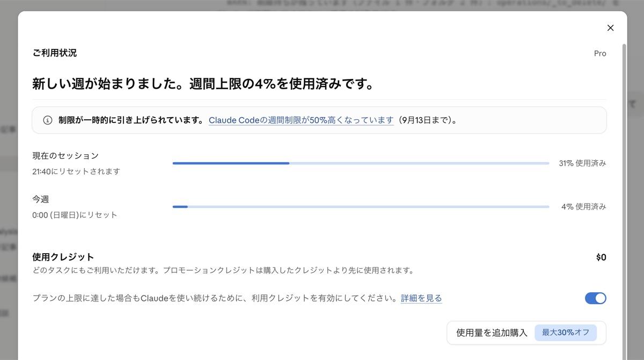Click the $0 credit amount
Screen dimensions: 644x360
pos(601,257)
